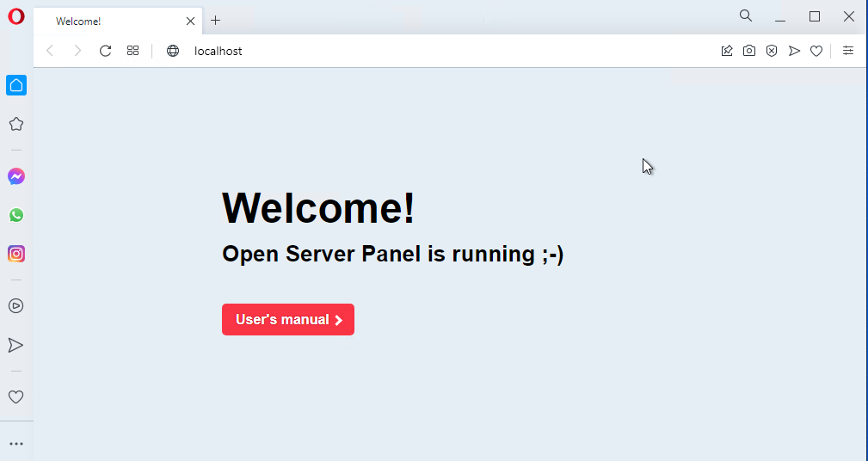
Task: Add page to bookmarks heart icon
Action: (816, 51)
